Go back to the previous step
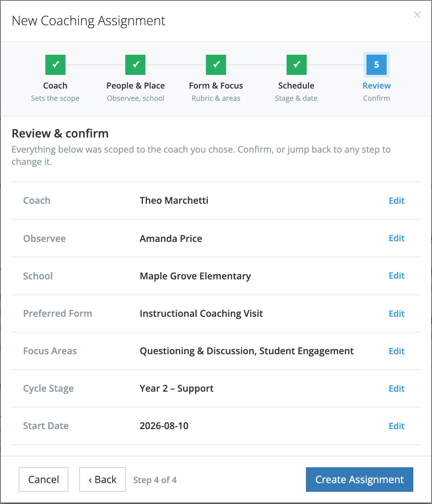Screen dimensions: 432x504 point(103,480)
